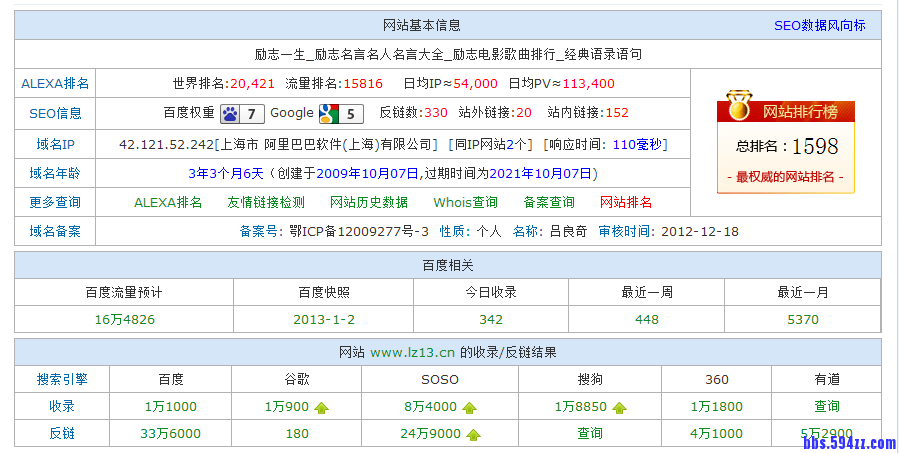Click the 更多查询 row label

click(x=55, y=202)
